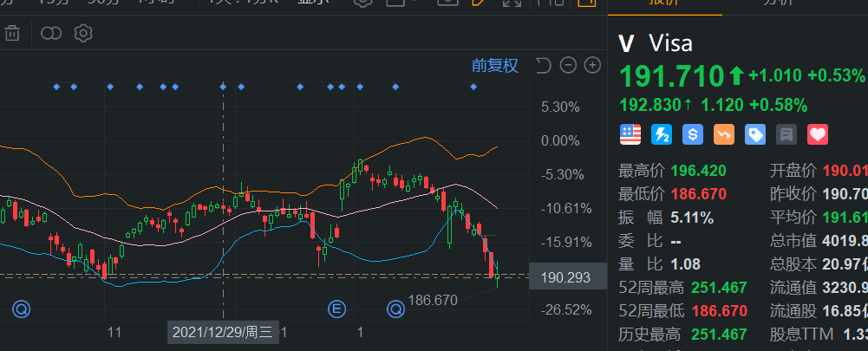Image resolution: width=868 pixels, height=351 pixels.
Task: Click the 开盘价 label
Action: tap(793, 171)
